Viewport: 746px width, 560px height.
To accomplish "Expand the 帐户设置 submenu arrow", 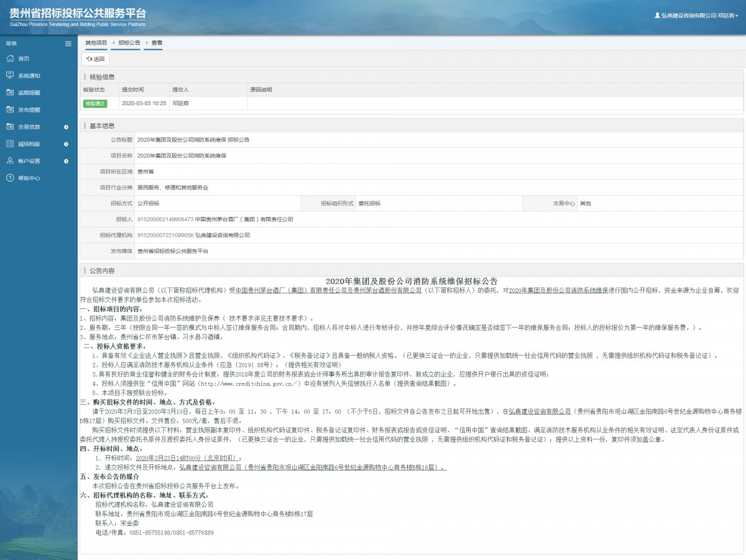I will point(67,161).
